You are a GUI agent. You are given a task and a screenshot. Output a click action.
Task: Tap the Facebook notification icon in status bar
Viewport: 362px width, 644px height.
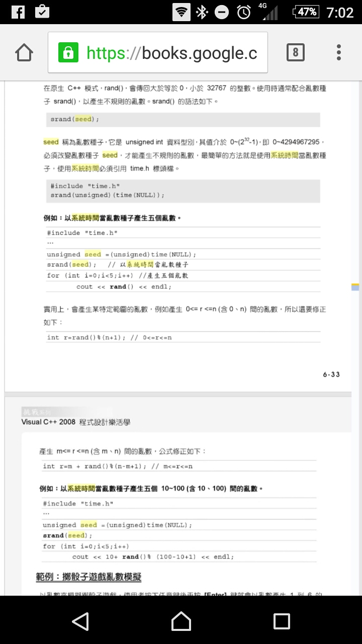(18, 12)
